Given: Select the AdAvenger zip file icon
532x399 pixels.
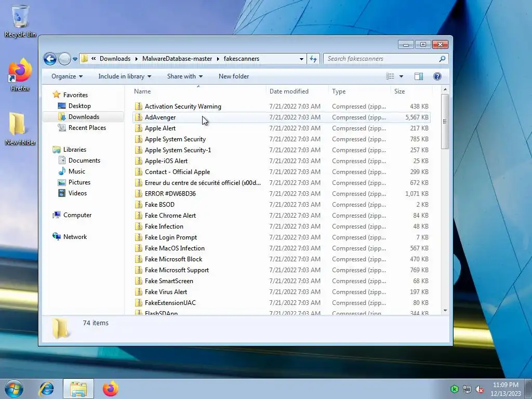Looking at the screenshot, I should coord(138,117).
